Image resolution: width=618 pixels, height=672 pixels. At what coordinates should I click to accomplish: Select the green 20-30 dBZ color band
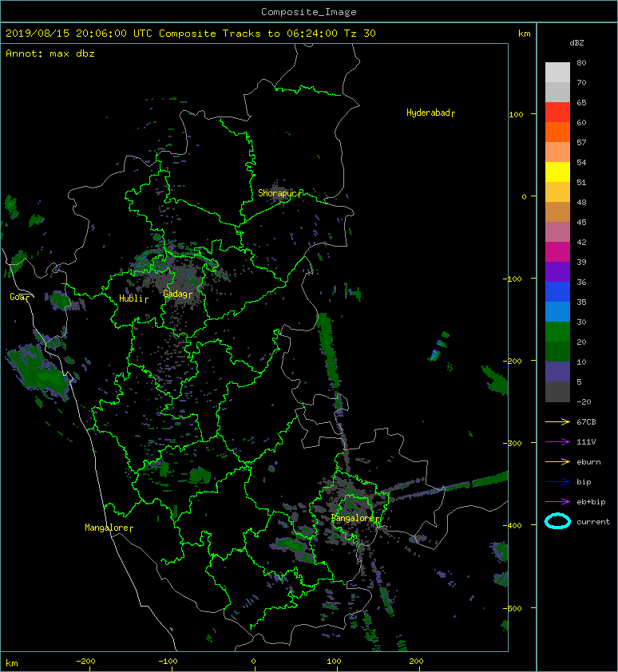[x=557, y=332]
